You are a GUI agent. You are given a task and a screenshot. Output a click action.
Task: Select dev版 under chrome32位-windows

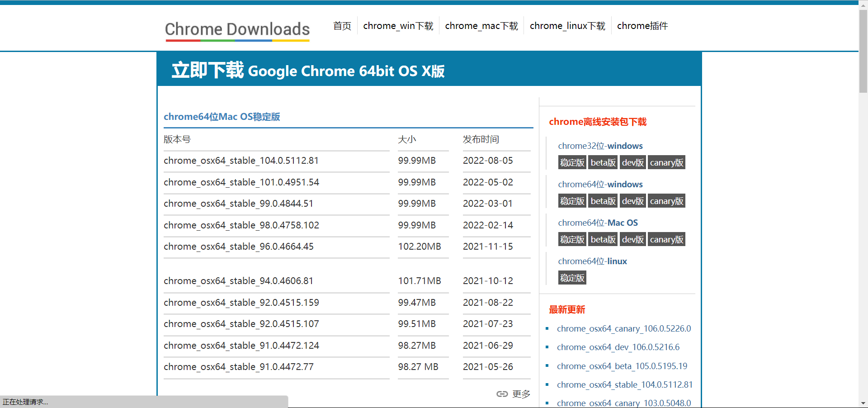pos(632,162)
